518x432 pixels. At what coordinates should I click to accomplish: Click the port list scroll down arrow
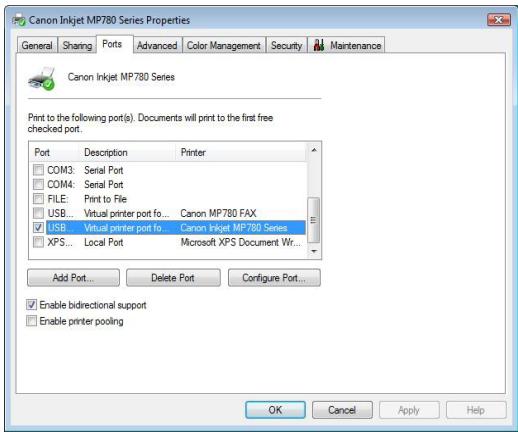click(x=314, y=251)
